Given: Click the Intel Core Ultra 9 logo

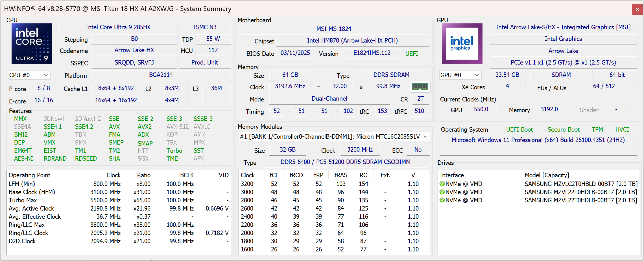Looking at the screenshot, I should pyautogui.click(x=32, y=43).
